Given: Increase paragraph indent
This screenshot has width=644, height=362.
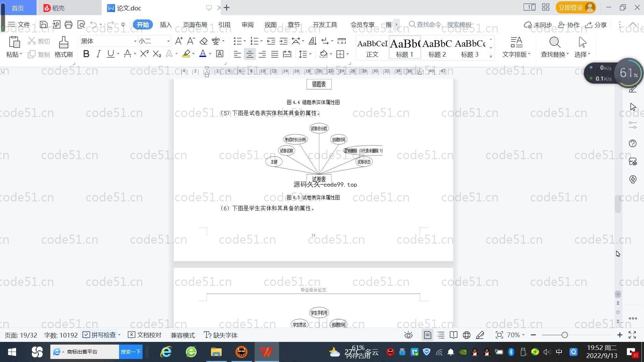Looking at the screenshot, I should click(x=283, y=41).
